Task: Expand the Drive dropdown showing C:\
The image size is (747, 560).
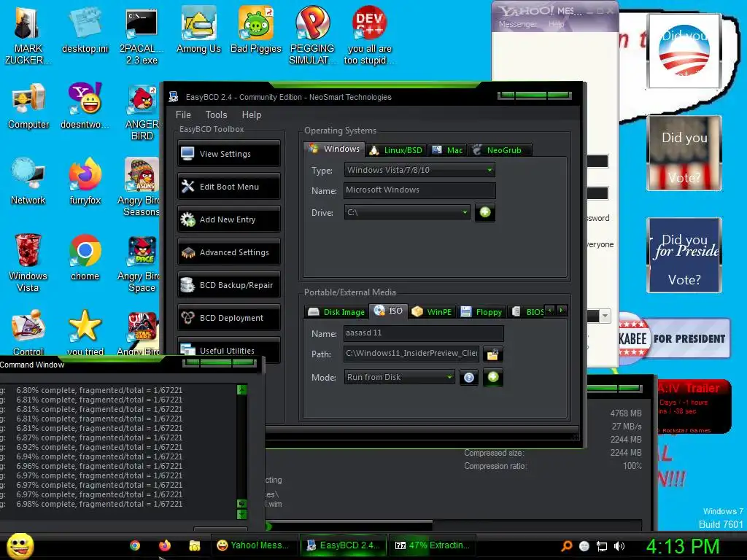Action: pos(407,212)
